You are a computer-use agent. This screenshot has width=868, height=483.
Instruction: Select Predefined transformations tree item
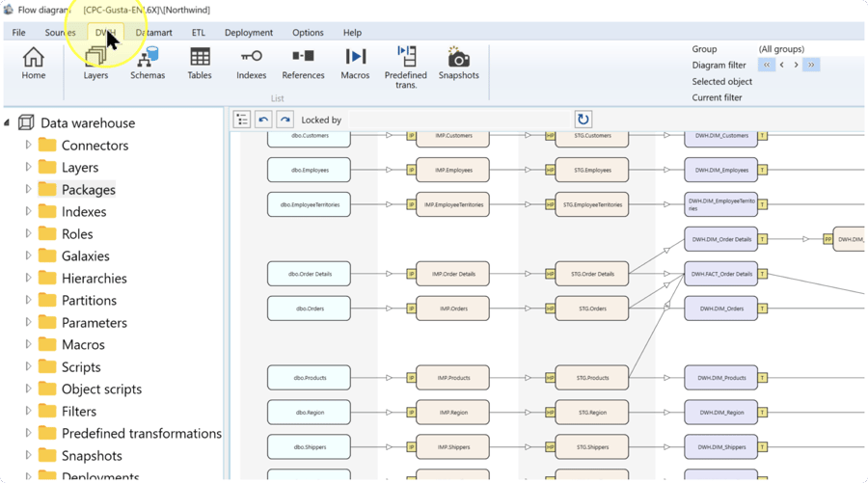coord(141,433)
